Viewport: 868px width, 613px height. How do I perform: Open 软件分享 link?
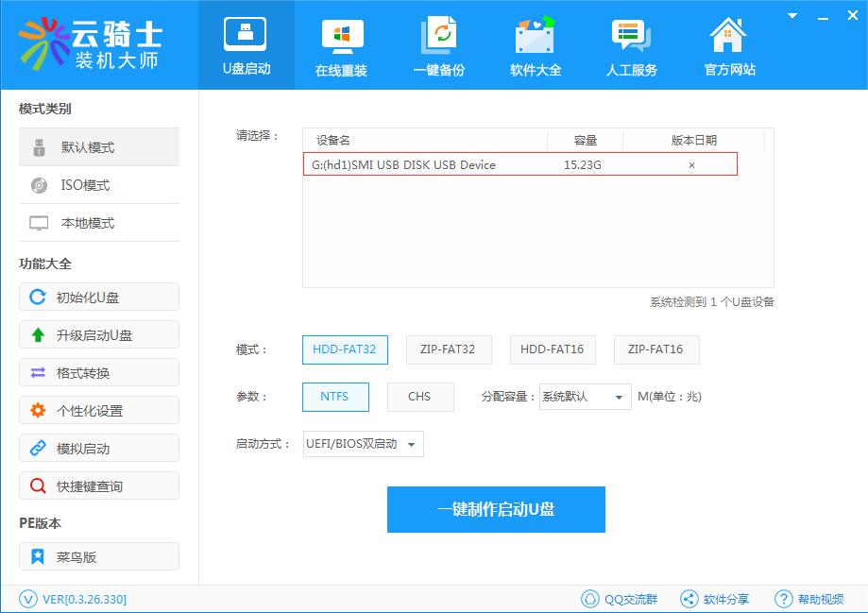pyautogui.click(x=725, y=599)
